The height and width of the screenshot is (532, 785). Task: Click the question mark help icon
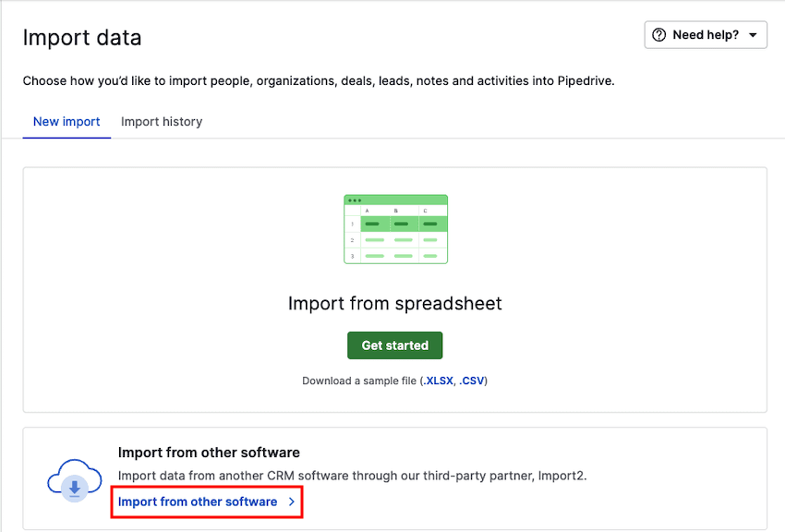click(658, 35)
